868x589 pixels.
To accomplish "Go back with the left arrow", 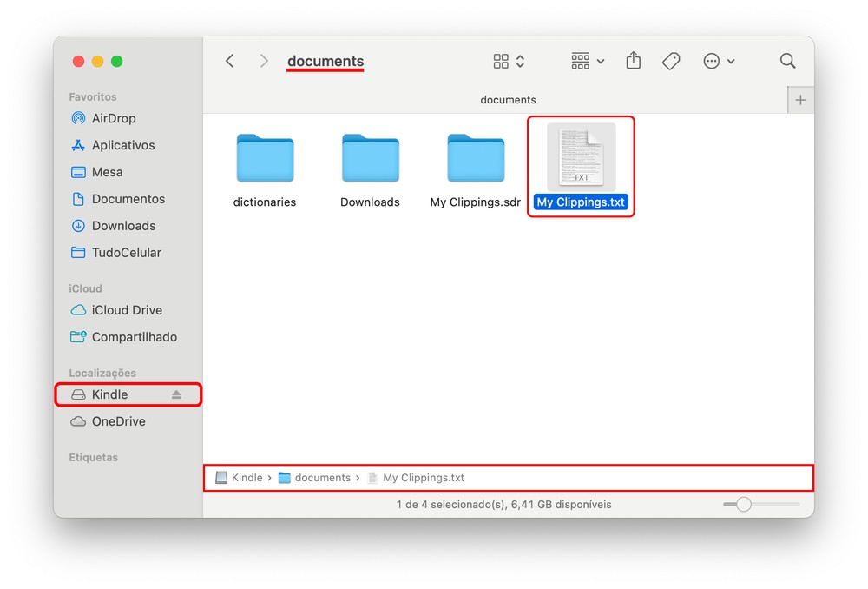I will tap(230, 61).
